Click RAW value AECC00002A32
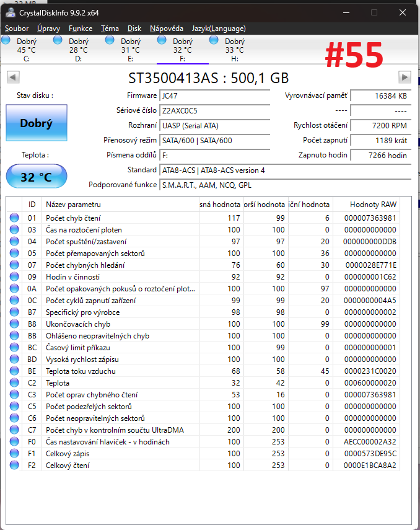This screenshot has height=530, width=420. [370, 442]
